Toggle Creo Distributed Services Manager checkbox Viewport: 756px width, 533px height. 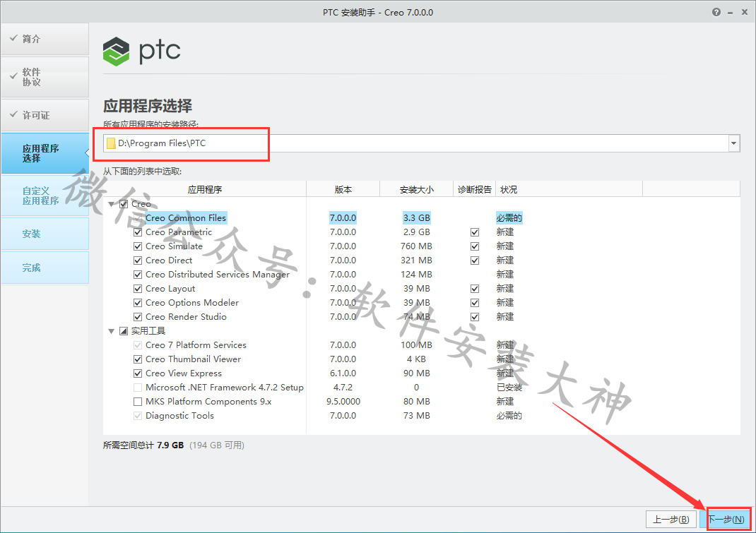(137, 275)
